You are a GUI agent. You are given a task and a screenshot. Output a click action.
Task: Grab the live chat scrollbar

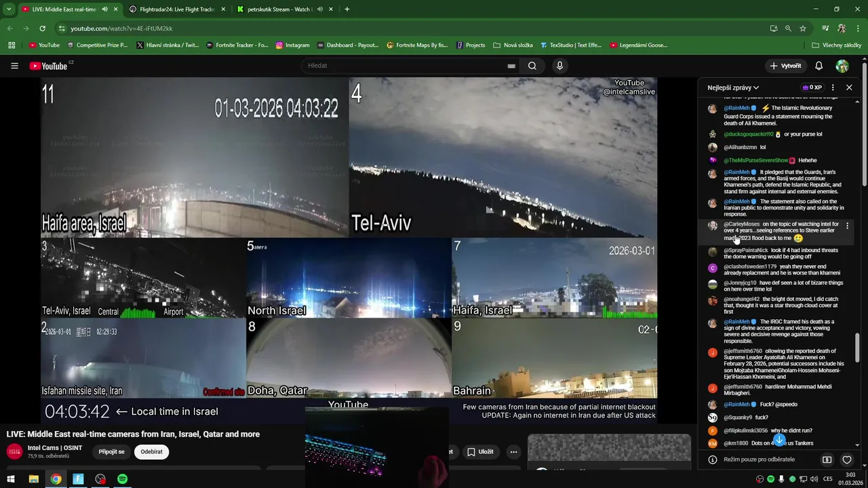[858, 348]
